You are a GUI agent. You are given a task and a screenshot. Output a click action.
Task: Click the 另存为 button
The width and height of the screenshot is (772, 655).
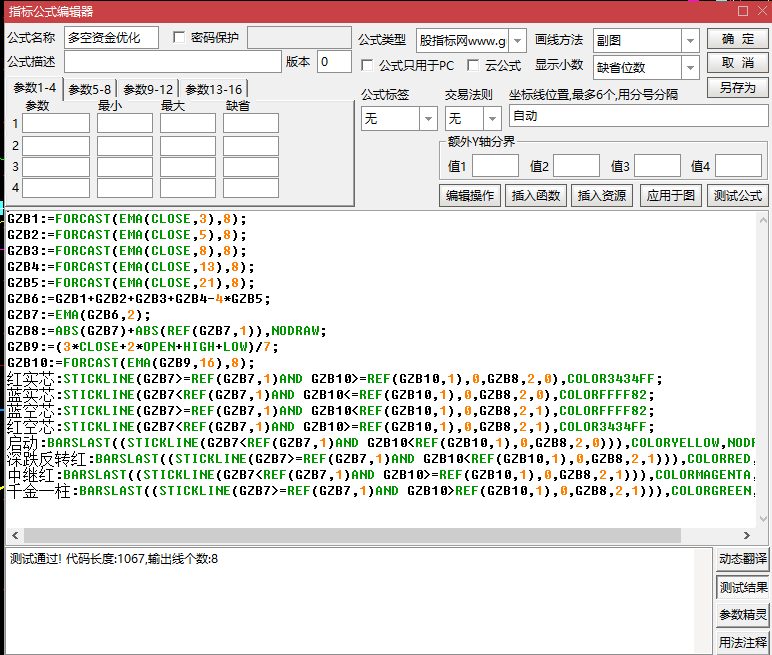(x=738, y=87)
